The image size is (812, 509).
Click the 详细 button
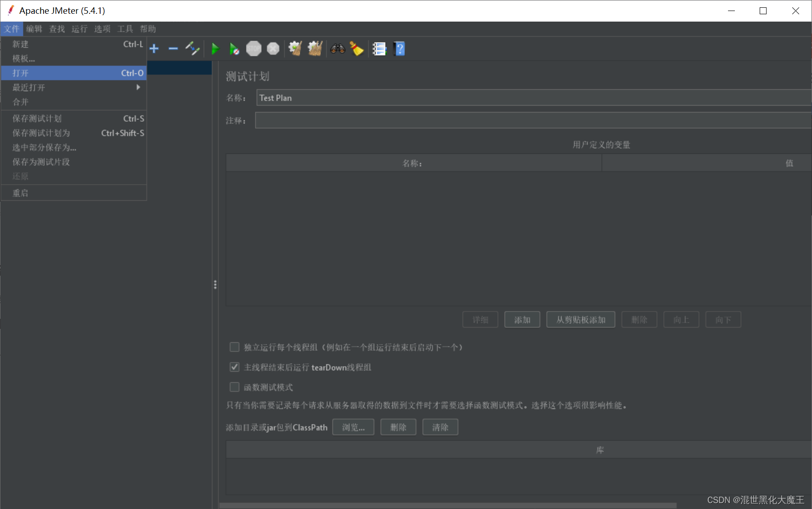(481, 320)
